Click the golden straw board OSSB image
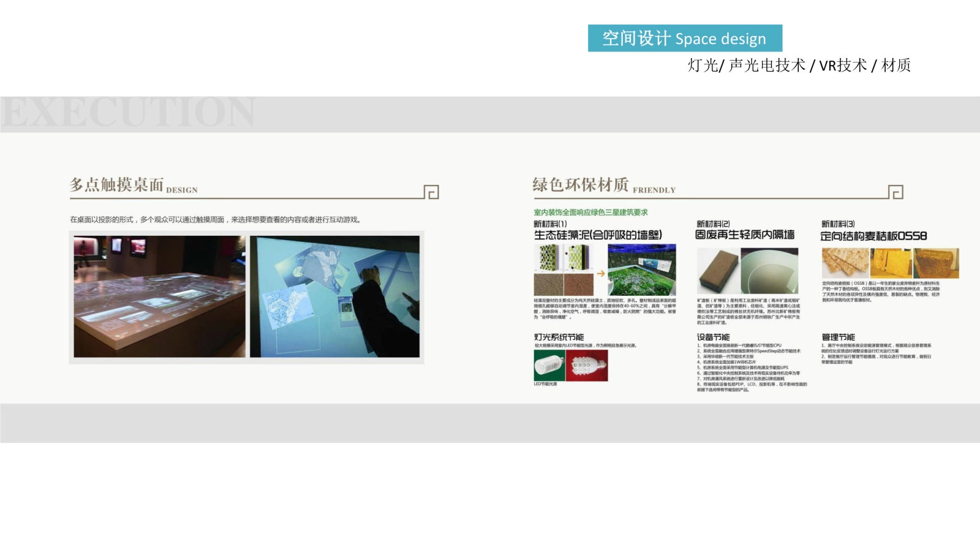Screen dimensions: 980x539 point(890,263)
